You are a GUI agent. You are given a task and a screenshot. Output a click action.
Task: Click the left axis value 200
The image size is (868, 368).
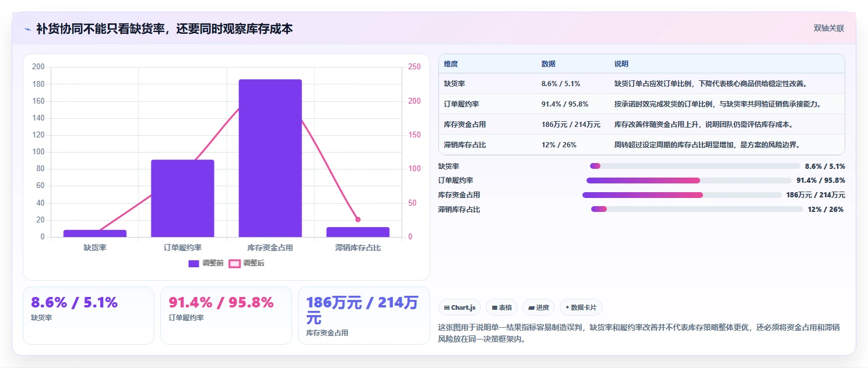[x=38, y=67]
